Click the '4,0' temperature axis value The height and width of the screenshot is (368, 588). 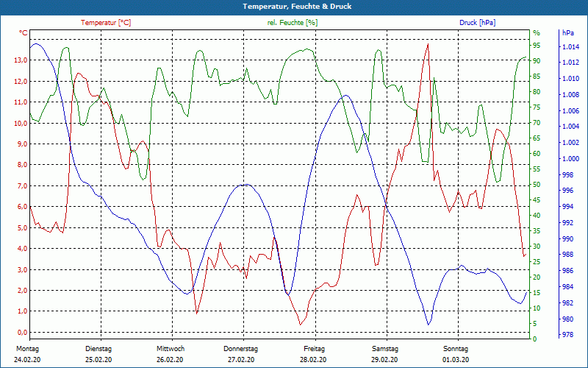tap(22, 249)
